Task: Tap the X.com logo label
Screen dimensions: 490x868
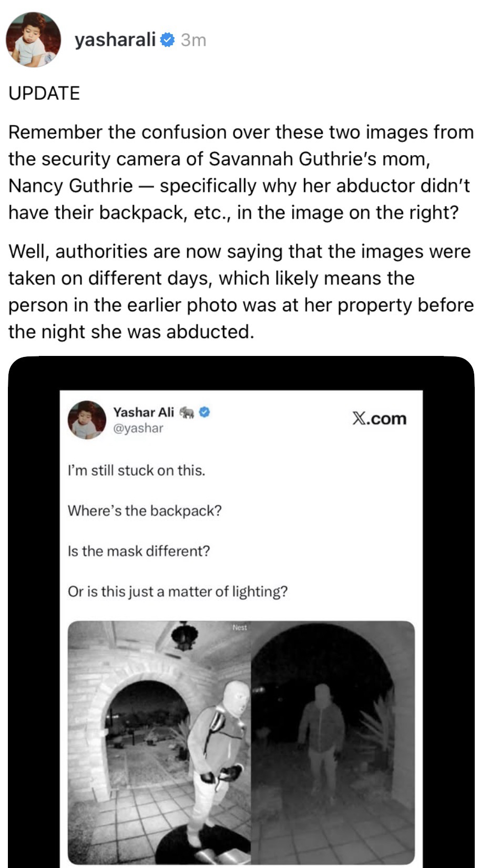Action: pyautogui.click(x=379, y=418)
